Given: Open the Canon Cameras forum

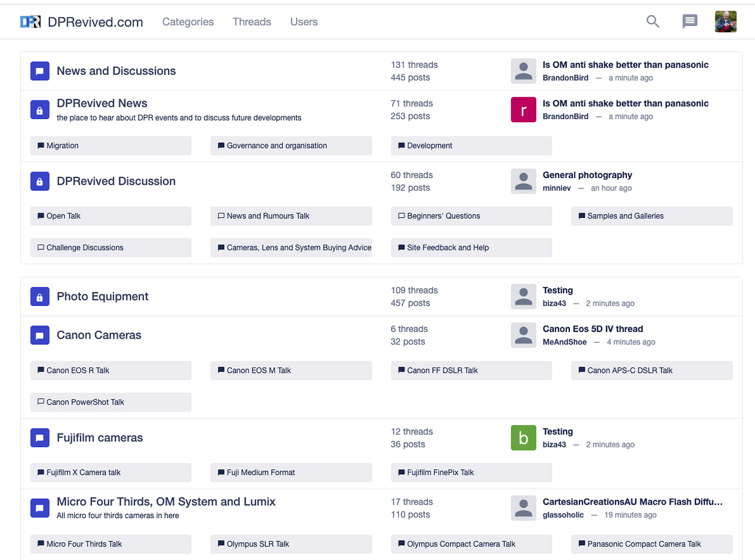Looking at the screenshot, I should (x=99, y=335).
